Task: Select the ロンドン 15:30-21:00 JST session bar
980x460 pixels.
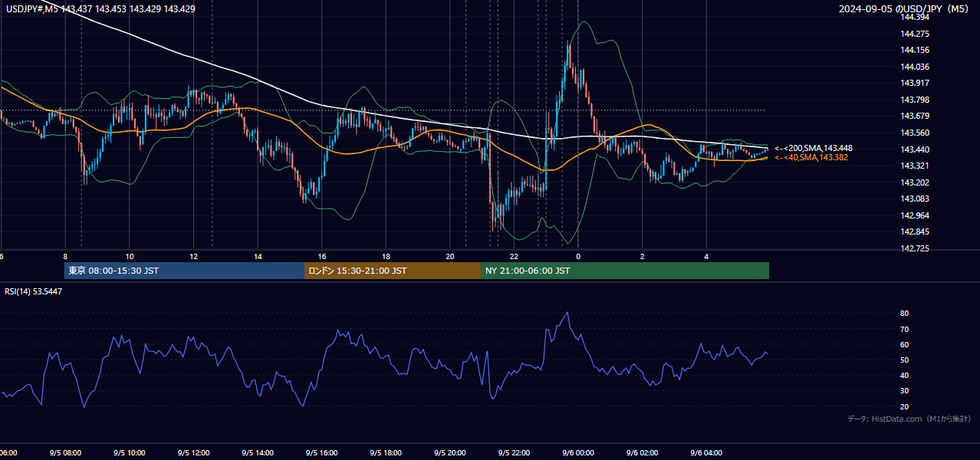Action: (393, 271)
